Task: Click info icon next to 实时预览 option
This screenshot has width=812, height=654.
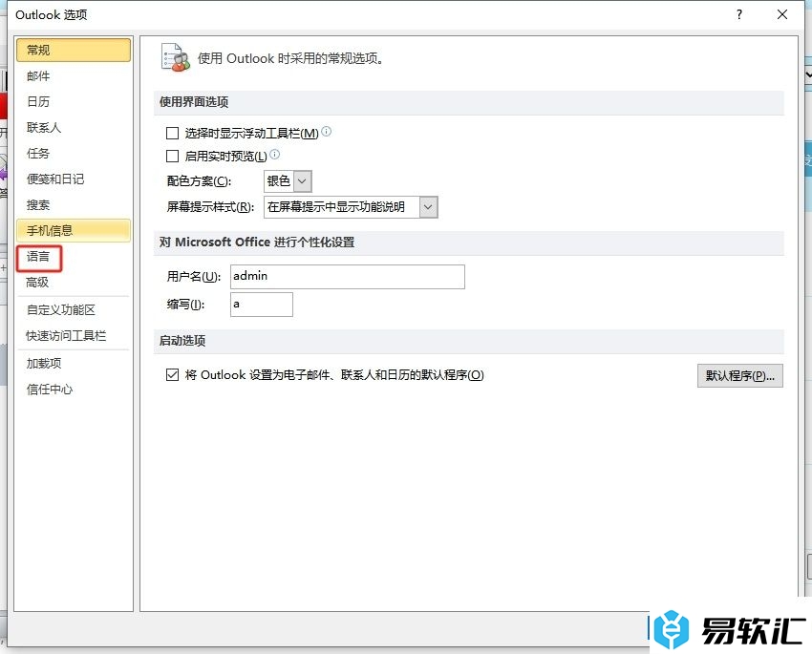Action: click(x=274, y=154)
